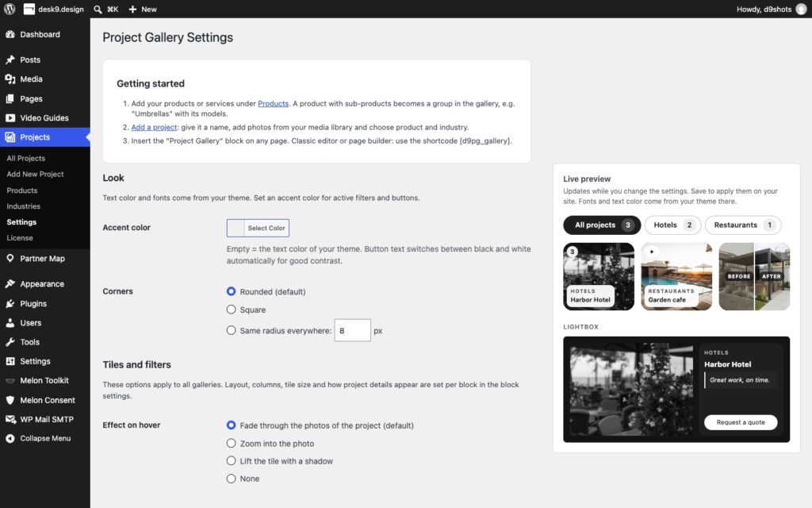The image size is (812, 508).
Task: Click the plus icon next to New
Action: point(132,10)
